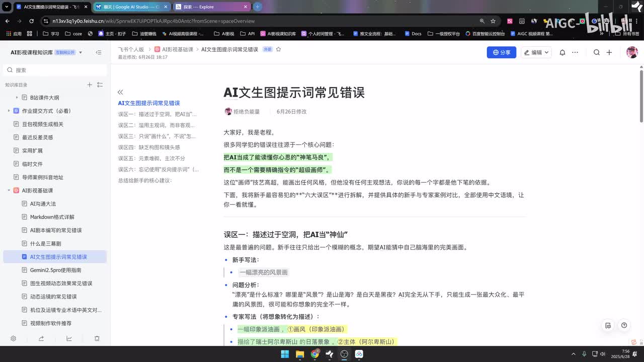Open the statistics chart icon in sidebar footer
The height and width of the screenshot is (362, 644).
click(x=69, y=338)
